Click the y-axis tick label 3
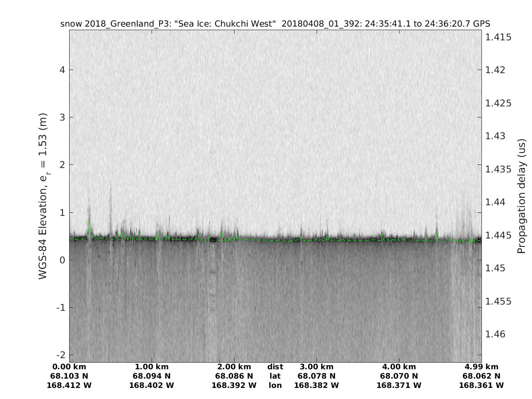This screenshot has height=399, width=532. pyautogui.click(x=63, y=117)
